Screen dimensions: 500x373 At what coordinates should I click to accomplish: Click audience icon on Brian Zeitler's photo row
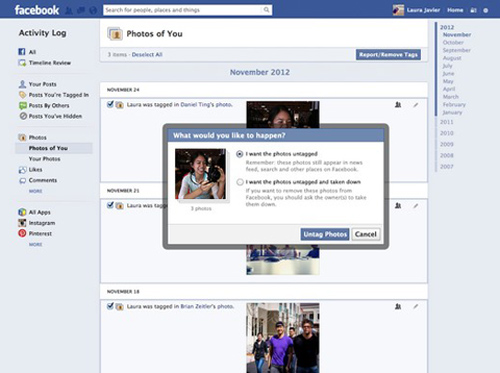[x=398, y=306]
